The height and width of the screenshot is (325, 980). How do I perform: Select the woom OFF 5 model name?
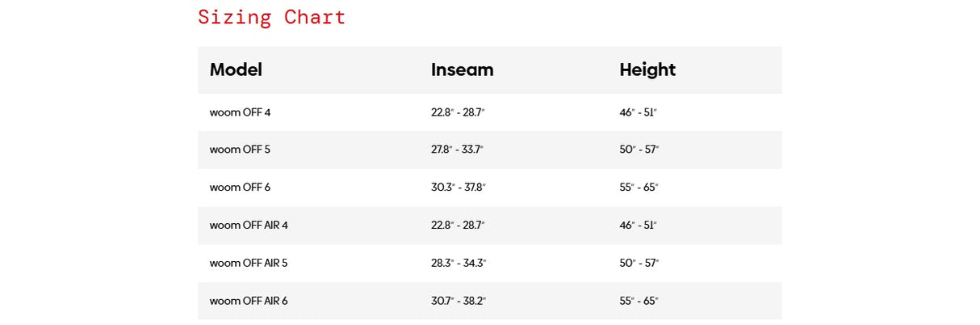click(x=240, y=150)
